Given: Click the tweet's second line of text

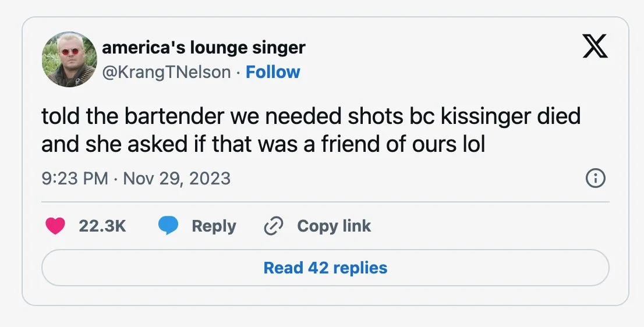Looking at the screenshot, I should tap(263, 144).
